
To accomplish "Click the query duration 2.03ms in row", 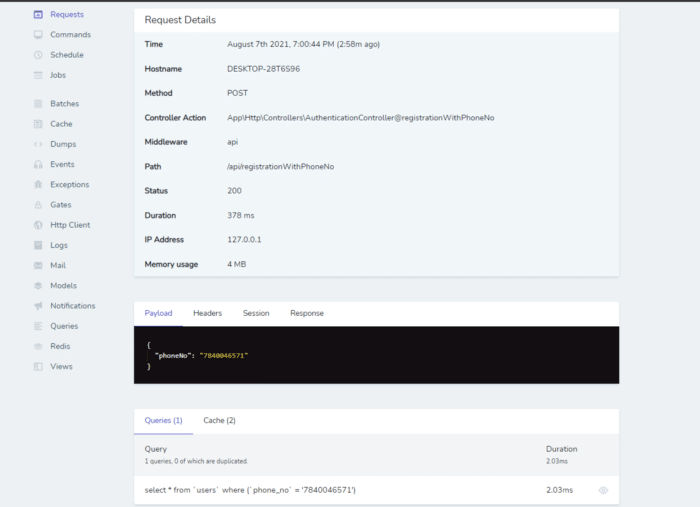I will [x=559, y=490].
